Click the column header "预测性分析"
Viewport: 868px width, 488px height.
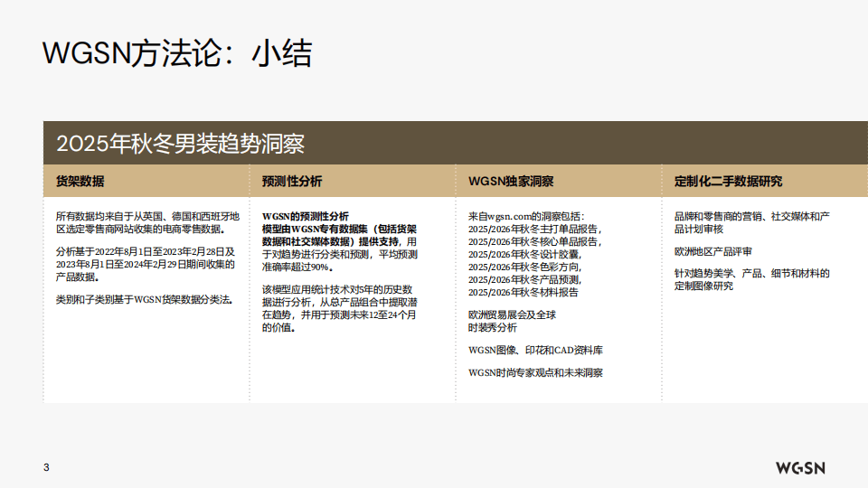[292, 181]
